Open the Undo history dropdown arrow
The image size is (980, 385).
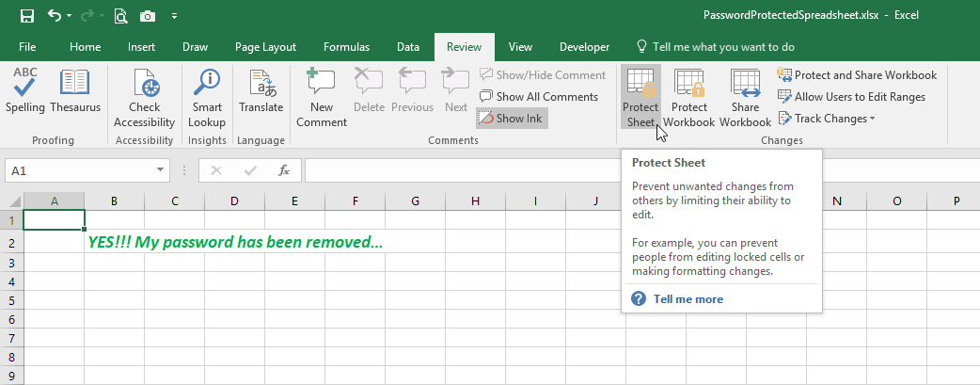pyautogui.click(x=69, y=16)
